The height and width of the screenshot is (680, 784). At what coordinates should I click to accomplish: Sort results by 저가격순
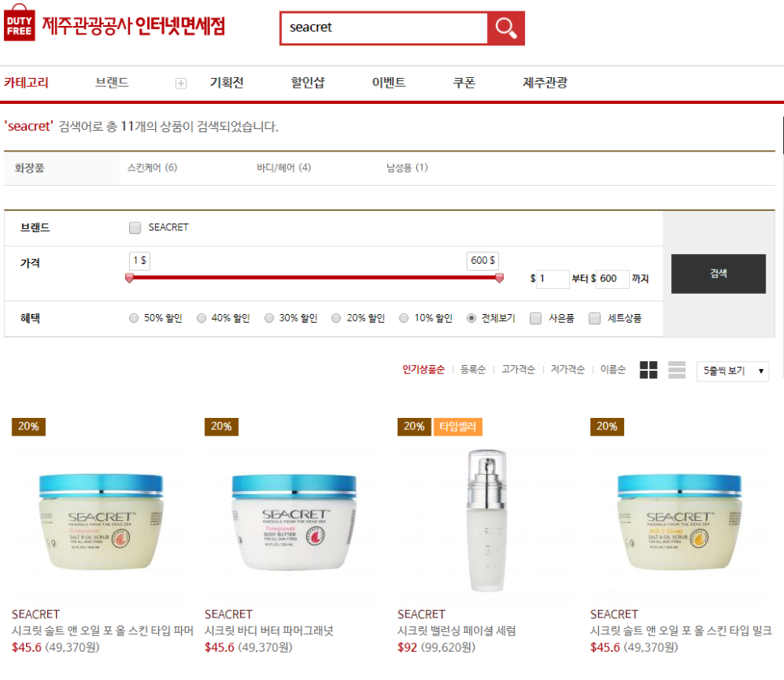(567, 369)
